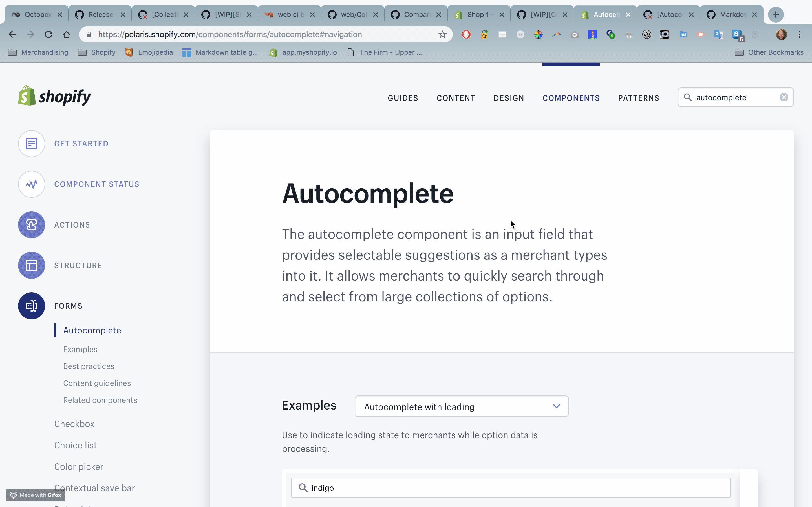Click the Forms category icon

pyautogui.click(x=32, y=306)
